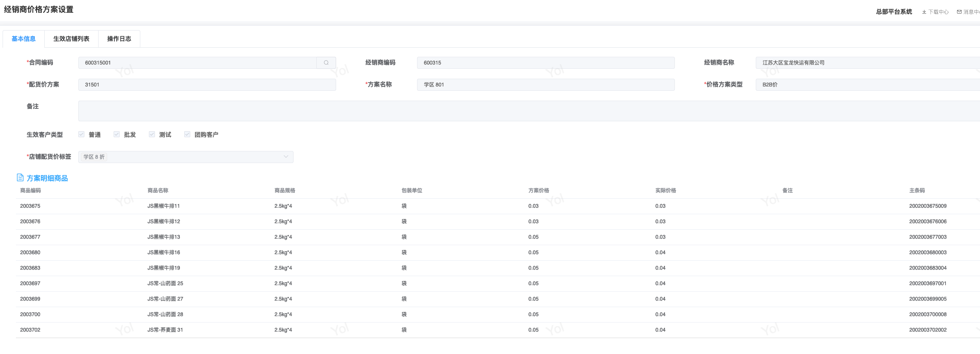Screen dimensions: 980x354
Task: Click document icon beside 方案明细商品
Action: pos(20,178)
